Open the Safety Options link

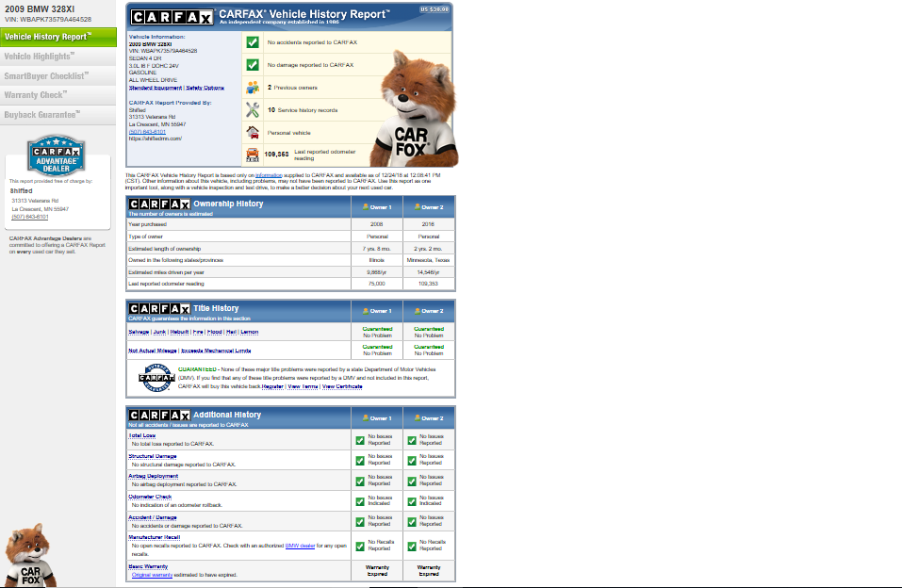205,88
